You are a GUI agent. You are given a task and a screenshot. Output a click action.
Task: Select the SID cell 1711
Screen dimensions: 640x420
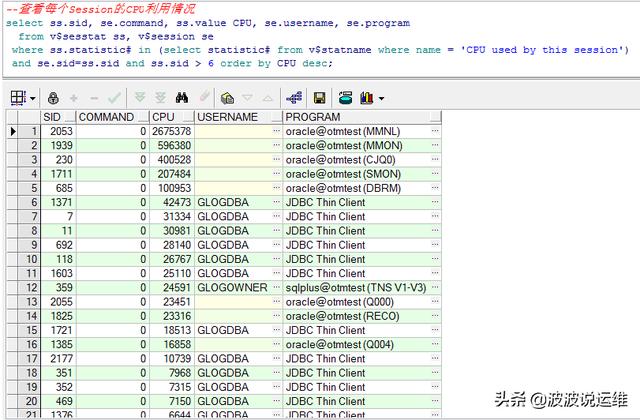pyautogui.click(x=58, y=174)
